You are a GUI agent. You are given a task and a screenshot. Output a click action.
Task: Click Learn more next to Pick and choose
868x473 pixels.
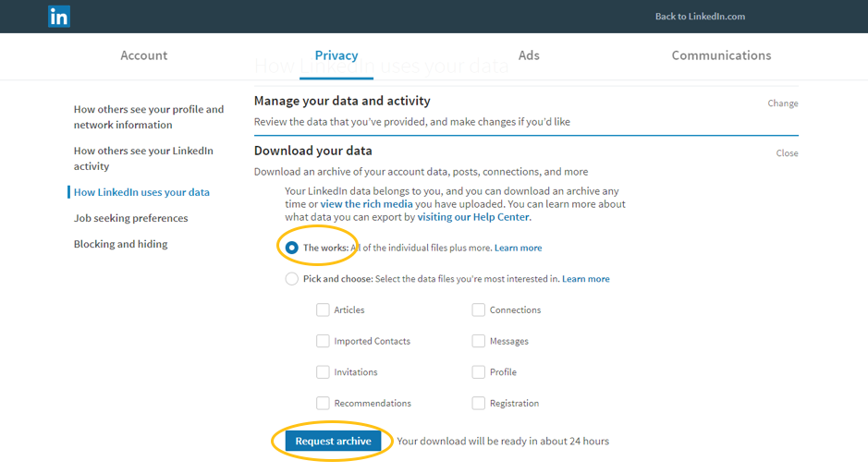coord(586,279)
